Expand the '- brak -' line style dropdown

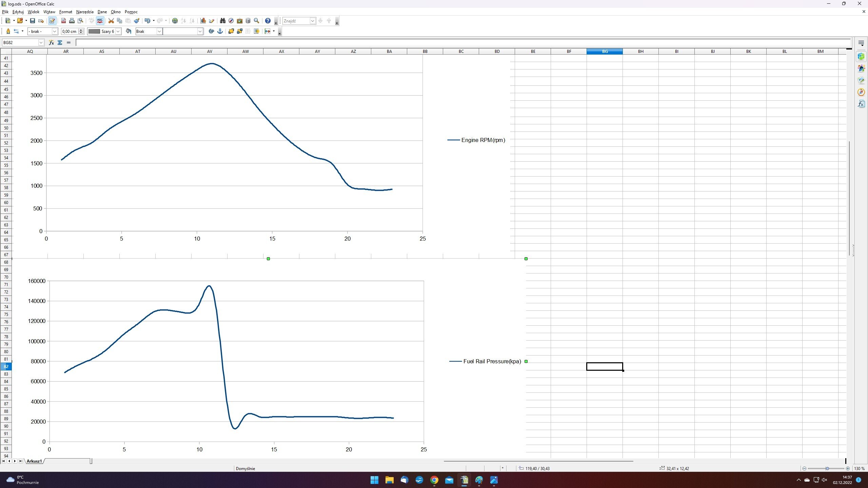[x=54, y=32]
